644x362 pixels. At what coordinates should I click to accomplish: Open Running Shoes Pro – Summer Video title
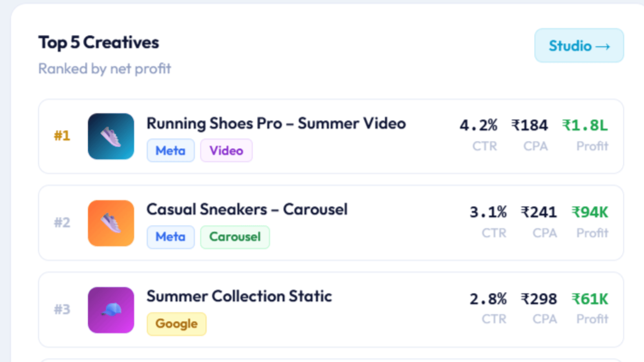(276, 123)
